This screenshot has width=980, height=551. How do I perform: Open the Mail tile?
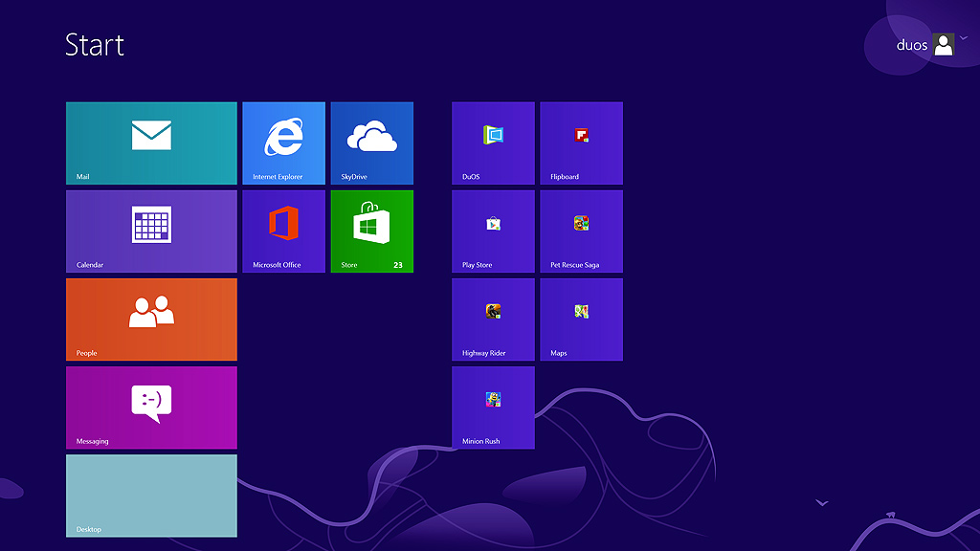151,143
